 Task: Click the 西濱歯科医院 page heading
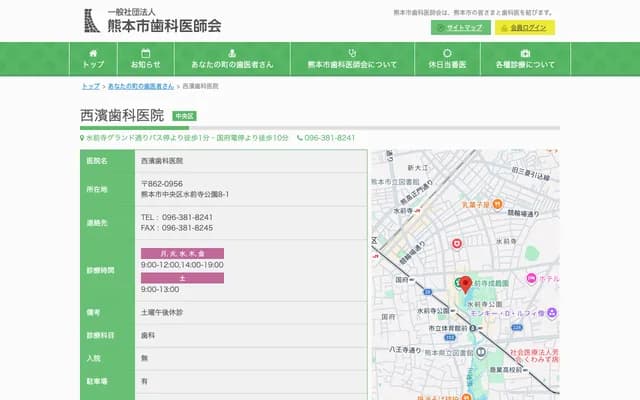pos(121,116)
